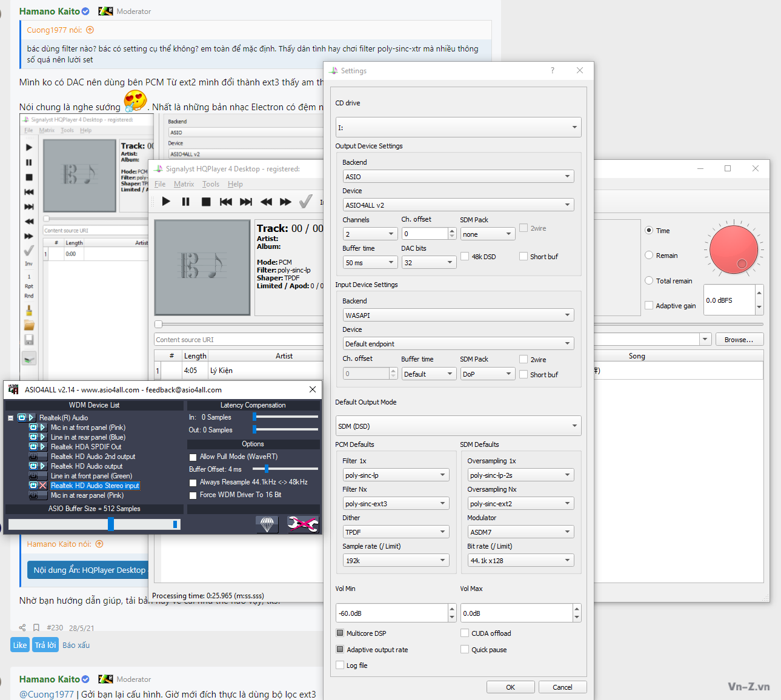Check Allow Pull Mode (WaveRT) option
781x700 pixels.
point(193,457)
